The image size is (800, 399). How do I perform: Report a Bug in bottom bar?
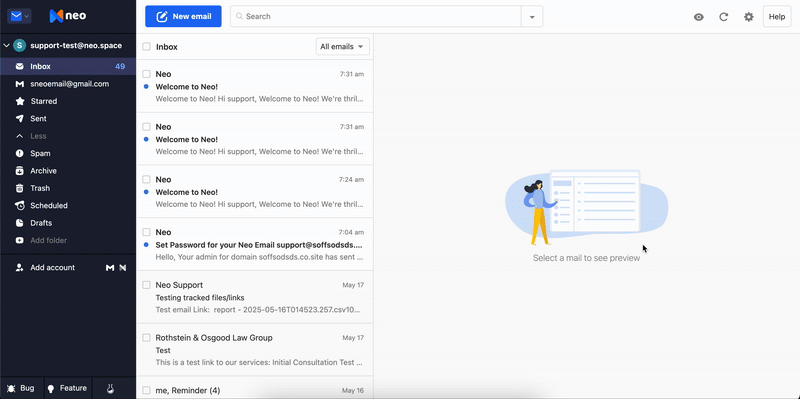21,388
